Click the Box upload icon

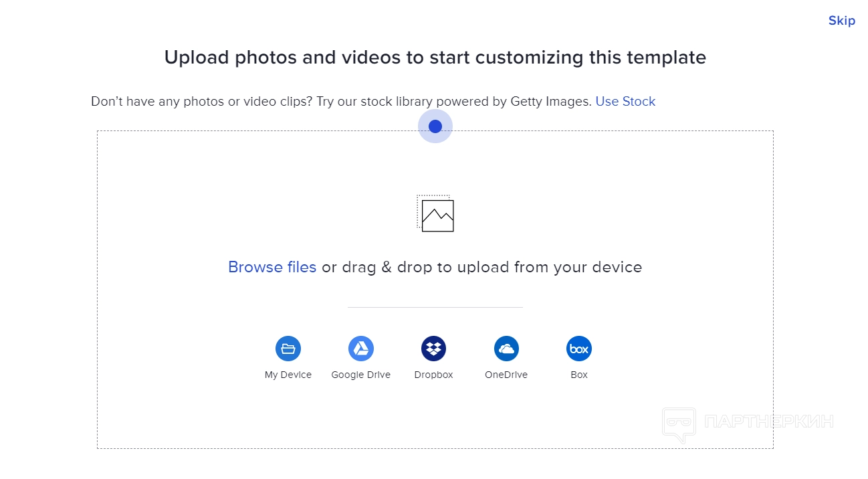point(579,349)
